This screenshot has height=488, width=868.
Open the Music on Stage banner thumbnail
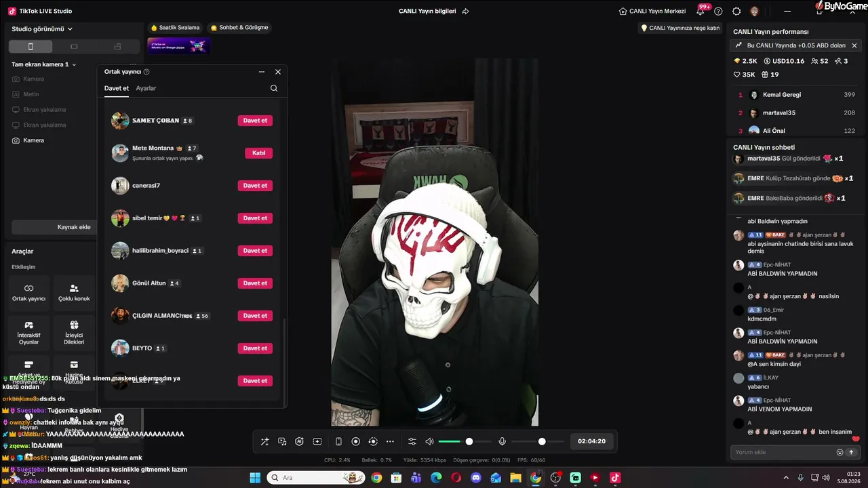pyautogui.click(x=178, y=45)
